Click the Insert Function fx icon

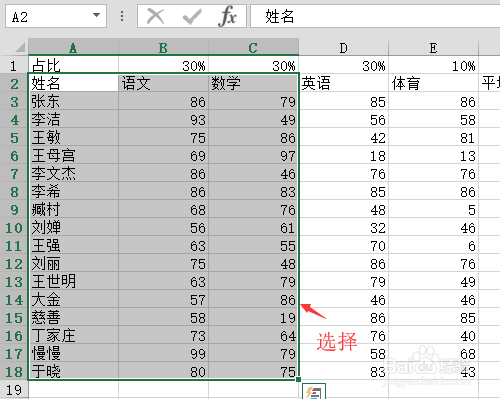228,16
